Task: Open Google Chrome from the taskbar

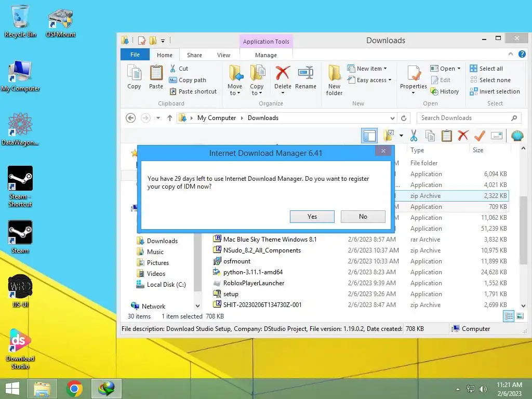Action: (x=74, y=389)
